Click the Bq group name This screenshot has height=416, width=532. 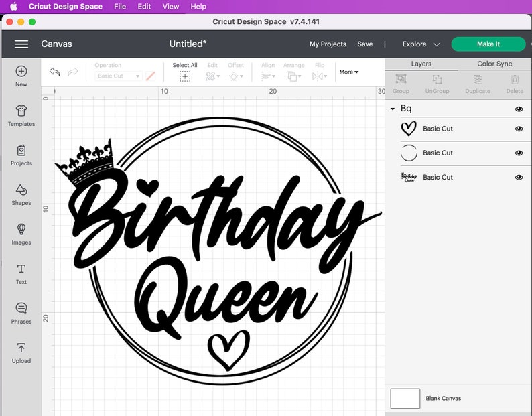click(406, 109)
